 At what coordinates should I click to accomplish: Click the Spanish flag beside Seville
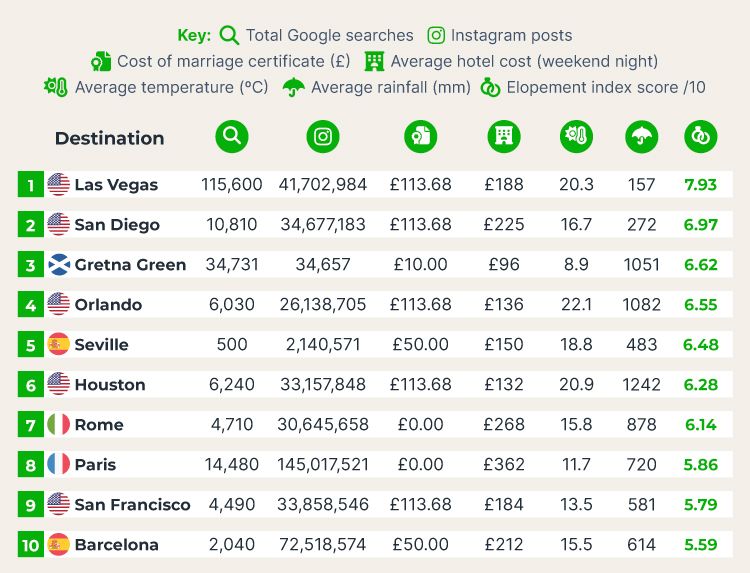(59, 344)
